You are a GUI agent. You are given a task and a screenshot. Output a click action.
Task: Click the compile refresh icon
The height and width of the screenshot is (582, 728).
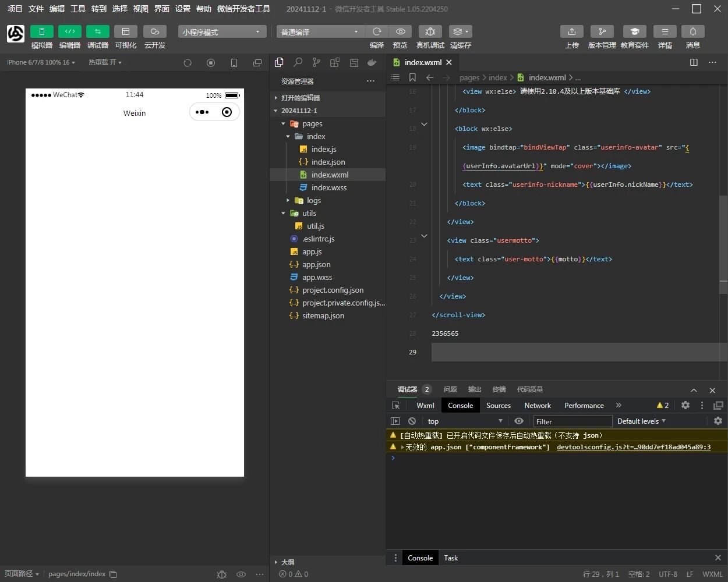(377, 31)
